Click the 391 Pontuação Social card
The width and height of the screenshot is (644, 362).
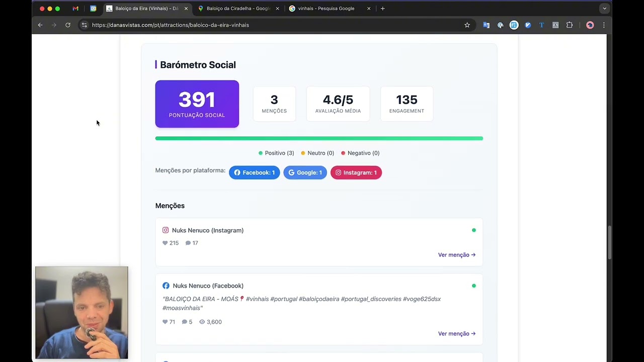[x=197, y=104]
